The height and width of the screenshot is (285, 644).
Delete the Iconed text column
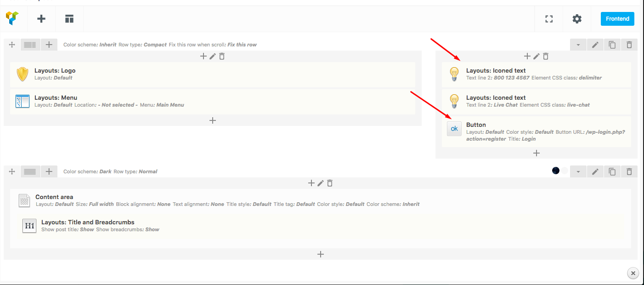[x=546, y=56]
